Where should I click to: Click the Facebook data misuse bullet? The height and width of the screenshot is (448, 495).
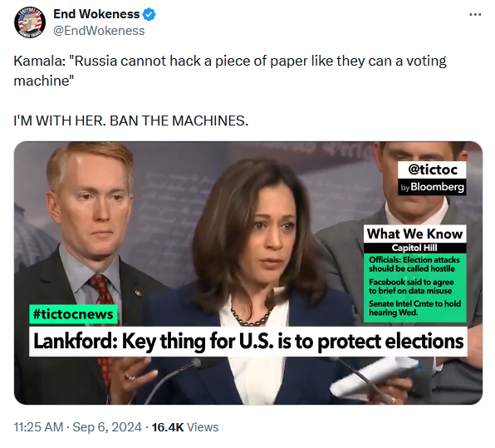click(411, 286)
